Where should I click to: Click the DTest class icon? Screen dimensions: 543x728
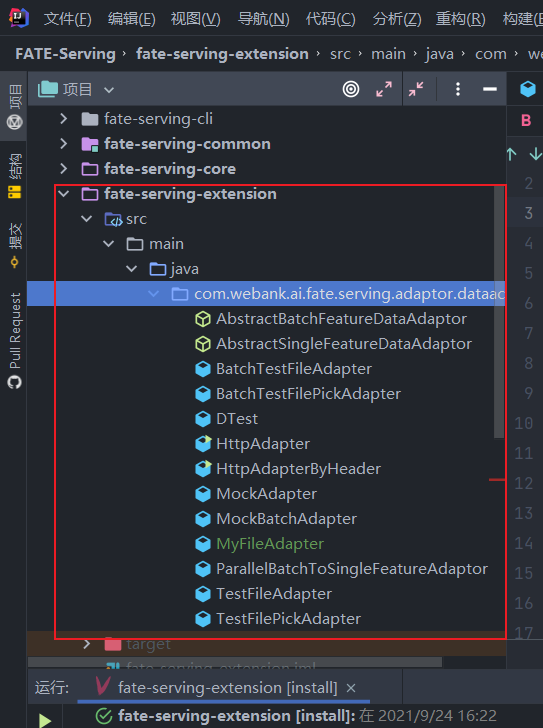tap(203, 419)
